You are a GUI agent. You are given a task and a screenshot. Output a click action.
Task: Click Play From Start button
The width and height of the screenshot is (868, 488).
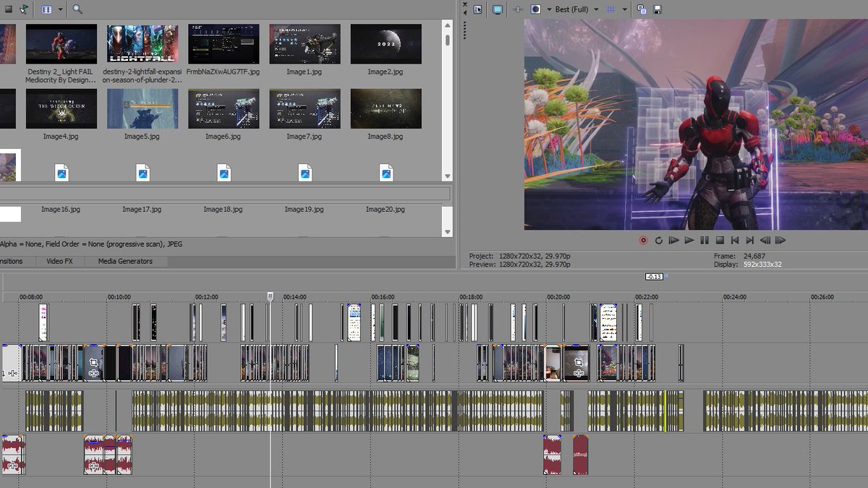tap(673, 240)
